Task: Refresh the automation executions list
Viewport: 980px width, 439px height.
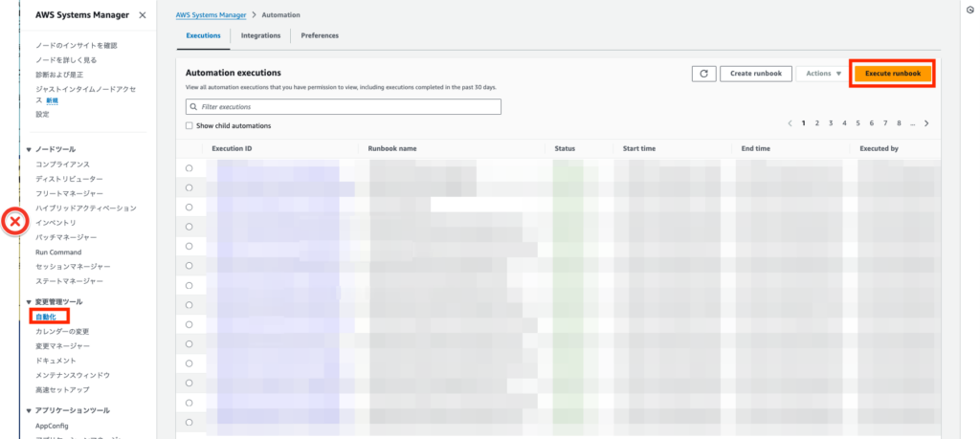Action: coord(703,74)
